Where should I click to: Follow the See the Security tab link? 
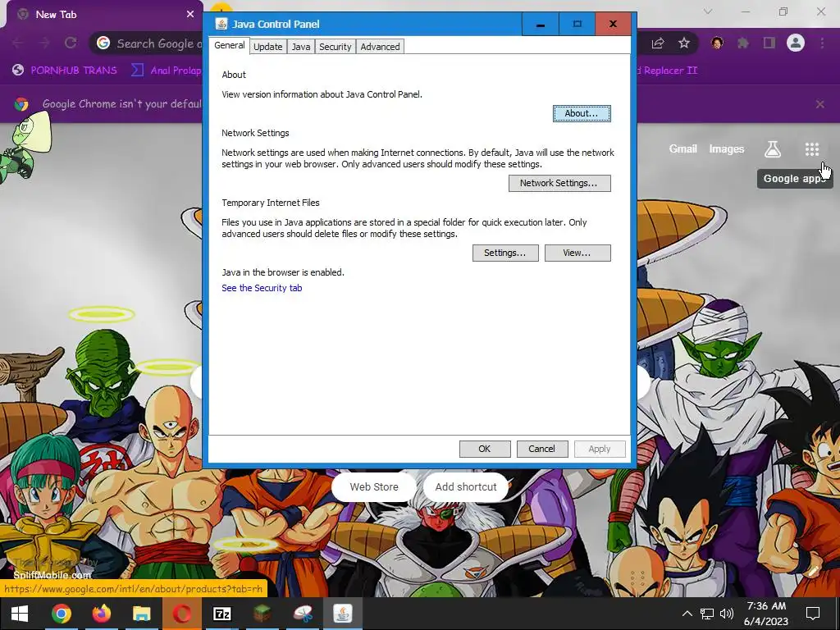tap(262, 288)
